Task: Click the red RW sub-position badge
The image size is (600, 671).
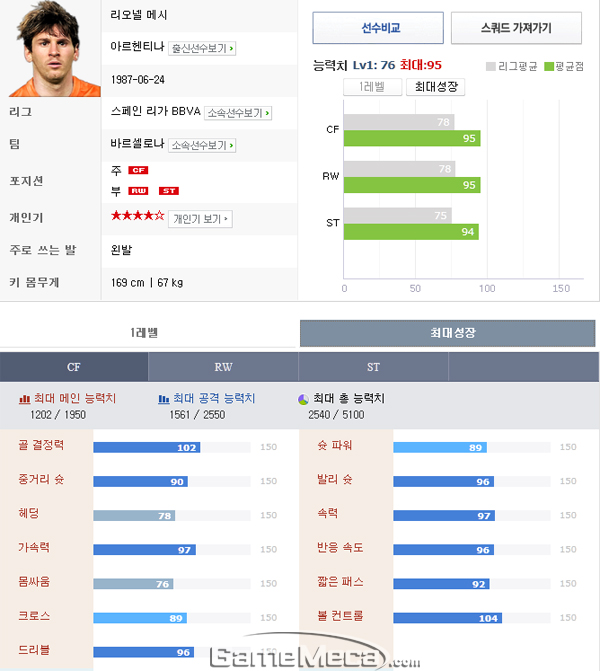Action: pos(138,191)
